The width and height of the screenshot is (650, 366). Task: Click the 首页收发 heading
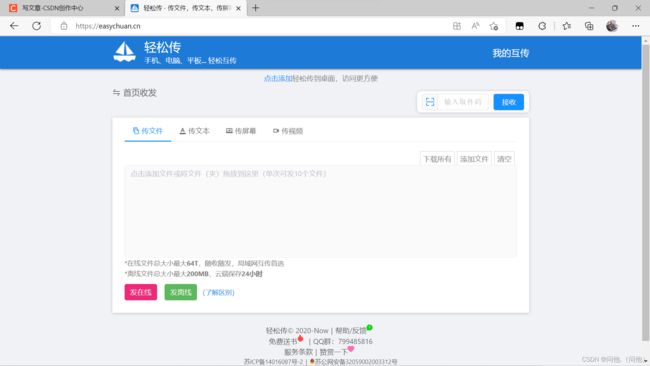[x=140, y=93]
